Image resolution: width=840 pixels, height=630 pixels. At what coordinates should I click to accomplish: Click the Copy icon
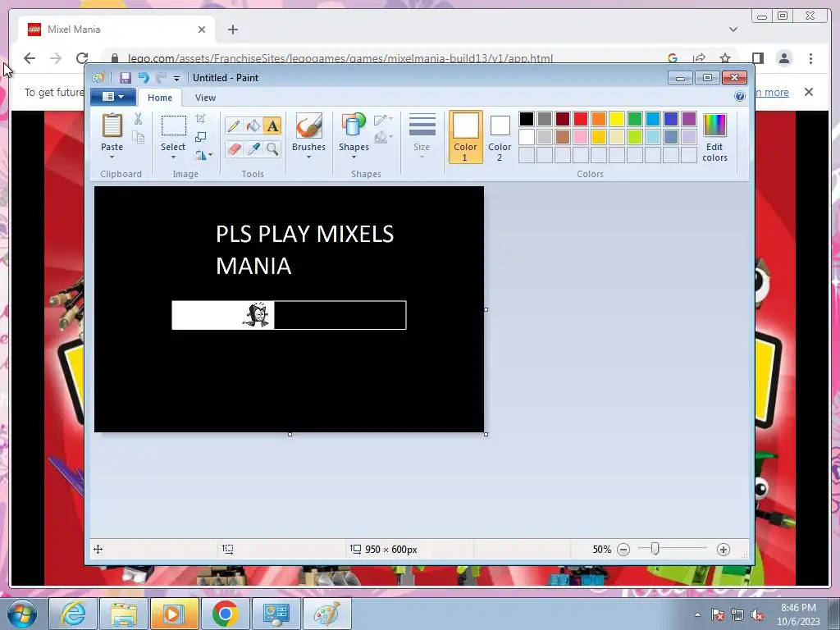(138, 138)
